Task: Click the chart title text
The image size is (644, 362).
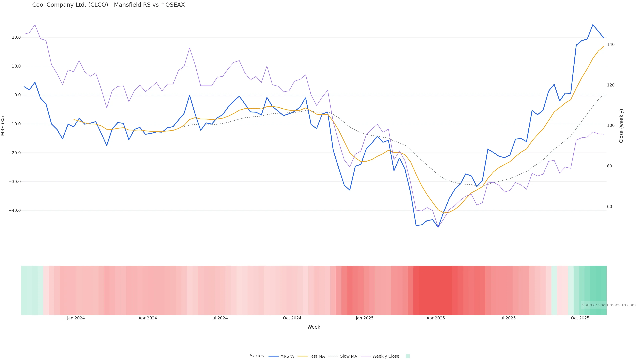Action: click(109, 5)
